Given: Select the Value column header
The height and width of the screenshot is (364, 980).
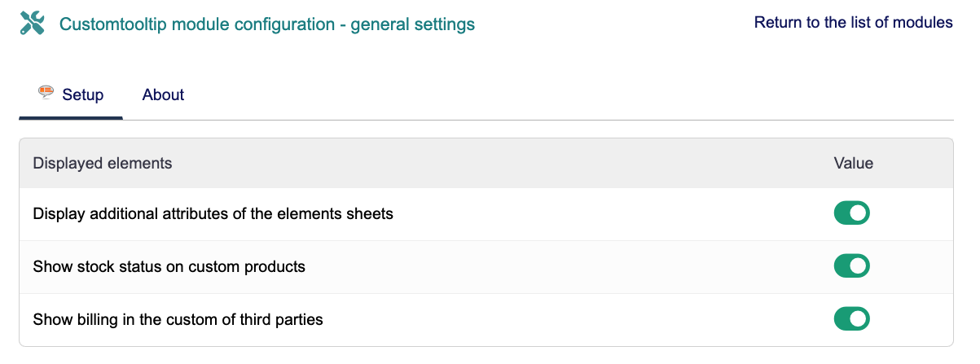Looking at the screenshot, I should tap(853, 164).
